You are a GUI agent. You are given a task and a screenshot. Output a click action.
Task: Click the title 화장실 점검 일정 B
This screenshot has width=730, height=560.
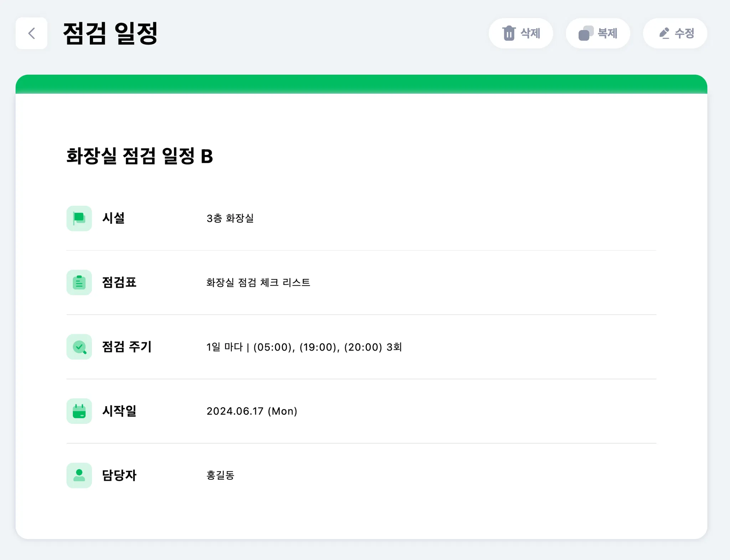pyautogui.click(x=140, y=156)
